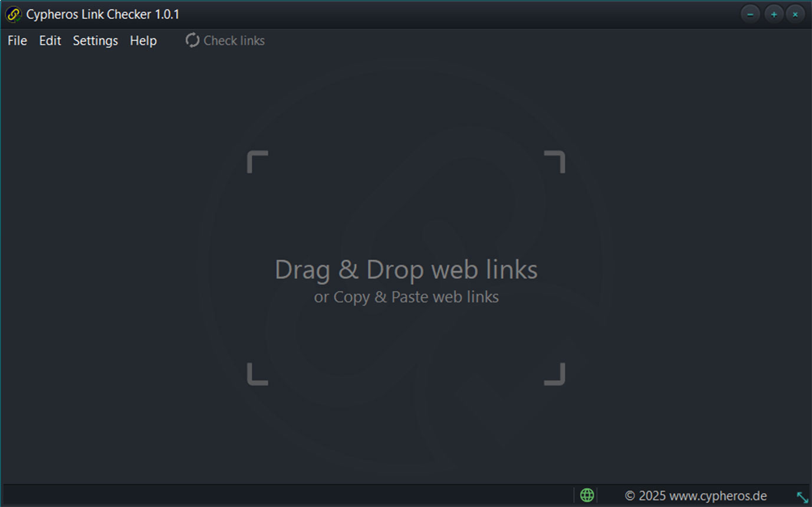Click the Drag & Drop web links text
The height and width of the screenshot is (507, 812).
click(x=406, y=269)
